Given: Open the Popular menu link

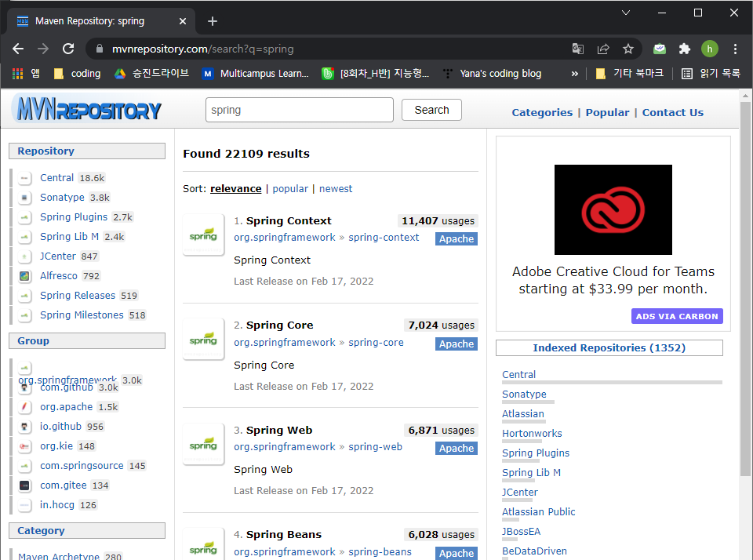Looking at the screenshot, I should pos(607,112).
